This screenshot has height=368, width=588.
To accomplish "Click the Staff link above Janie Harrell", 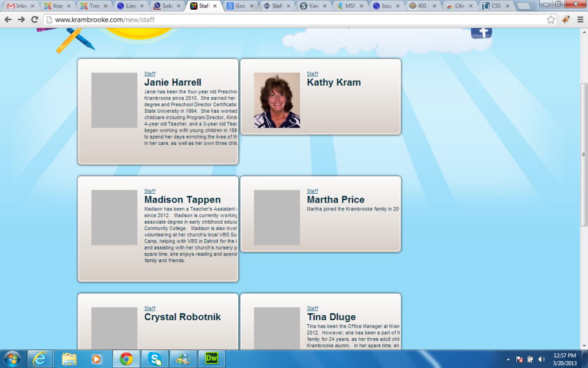I will point(150,74).
